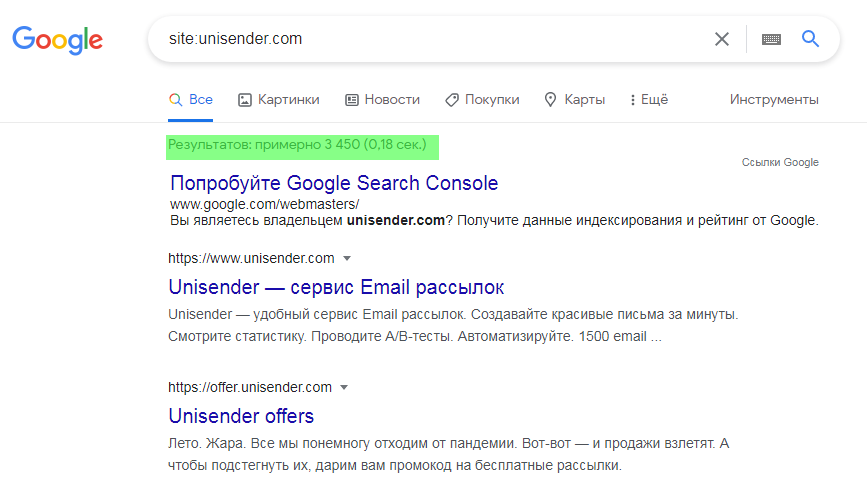867x502 pixels.
Task: Clear the search query with X icon
Action: 722,39
